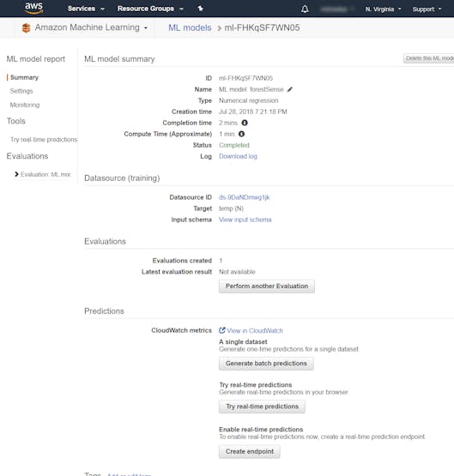The width and height of the screenshot is (454, 476).
Task: Open the N. Virginia region dropdown
Action: tap(383, 9)
